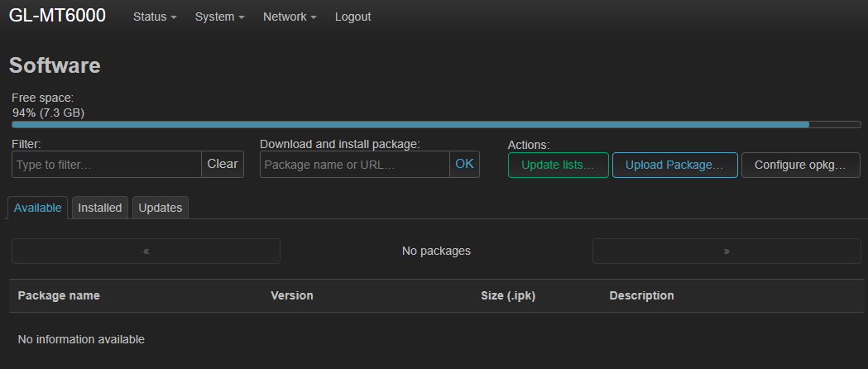Screen dimensions: 868x369
Task: Click the Size (.ipk) column header
Action: (508, 295)
